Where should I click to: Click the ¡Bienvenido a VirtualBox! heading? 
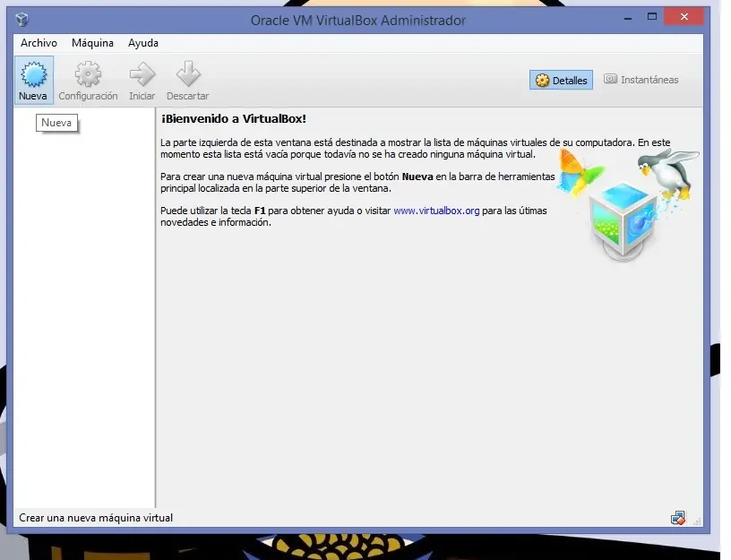(234, 119)
